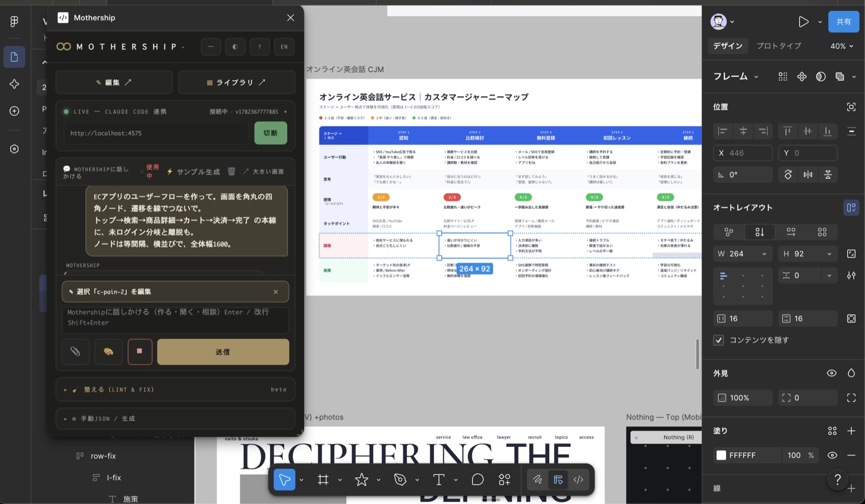Open the width W 264 sizing dropdown
Viewport: 865px width, 504px height.
[764, 254]
